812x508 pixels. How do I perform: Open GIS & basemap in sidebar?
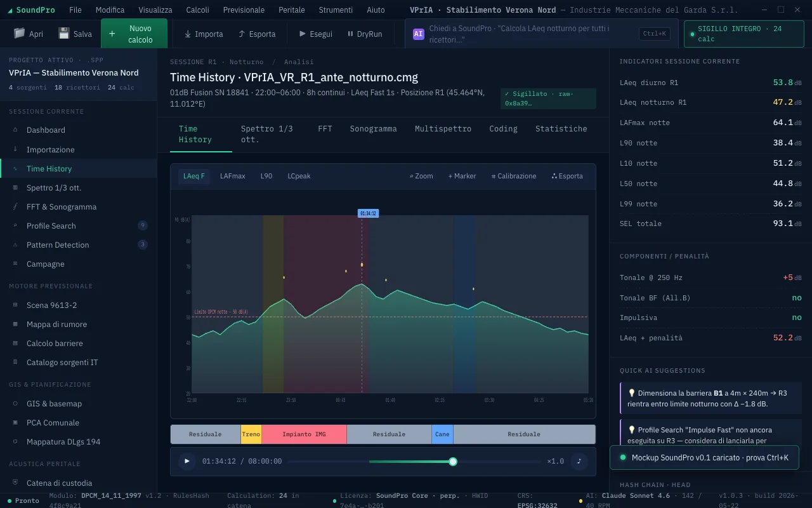pyautogui.click(x=78, y=403)
